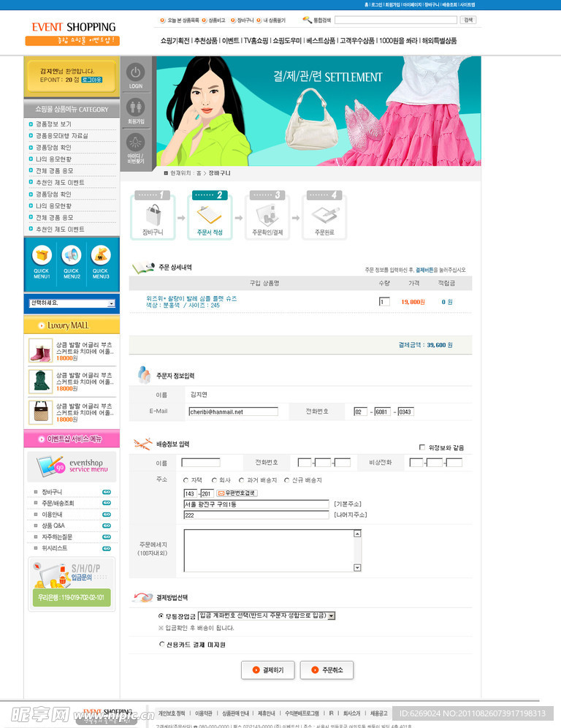Screen dimensions: 561x728
Task: Select the 회사 address radio button
Action: pyautogui.click(x=214, y=480)
